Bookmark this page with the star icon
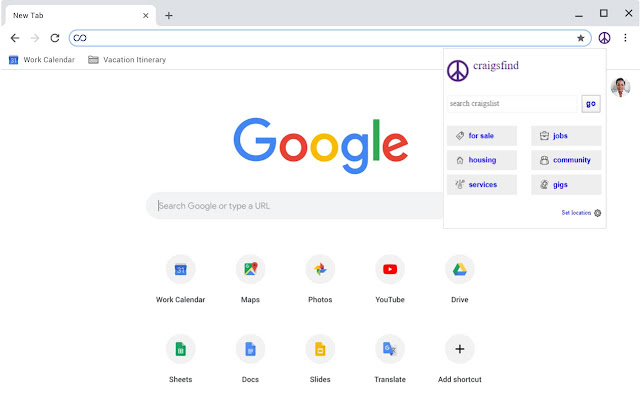The image size is (640, 400). 580,38
